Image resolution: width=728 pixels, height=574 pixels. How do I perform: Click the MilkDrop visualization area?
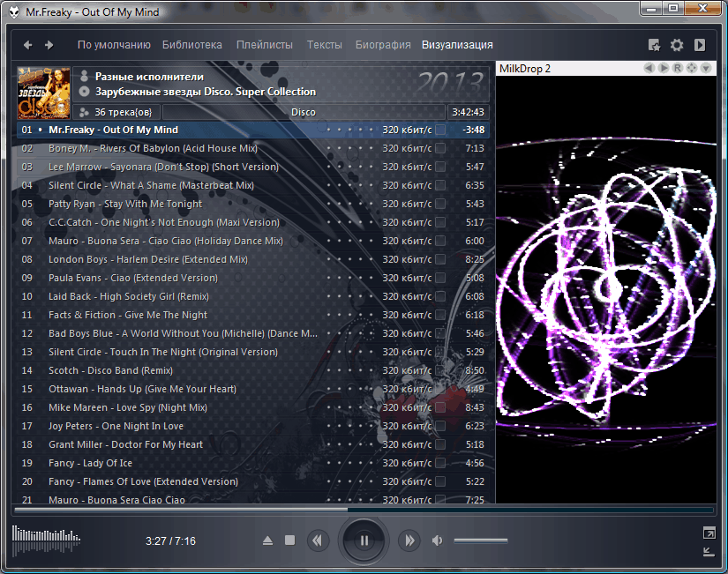click(x=606, y=289)
